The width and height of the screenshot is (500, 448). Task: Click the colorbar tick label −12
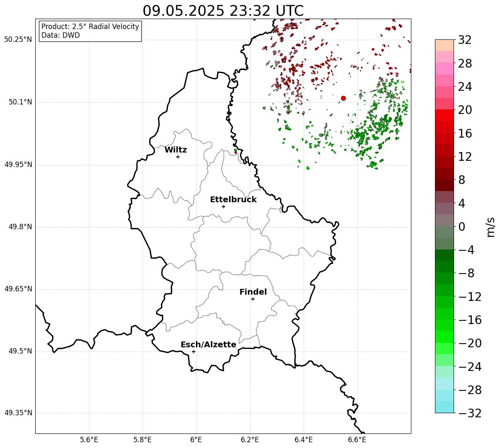click(470, 297)
